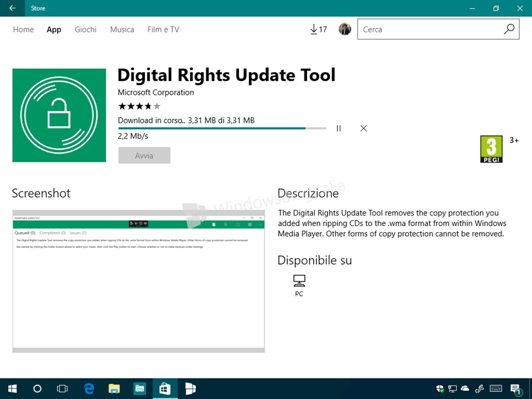The height and width of the screenshot is (399, 532).
Task: Click the PEGI 3 rating badge
Action: [492, 149]
